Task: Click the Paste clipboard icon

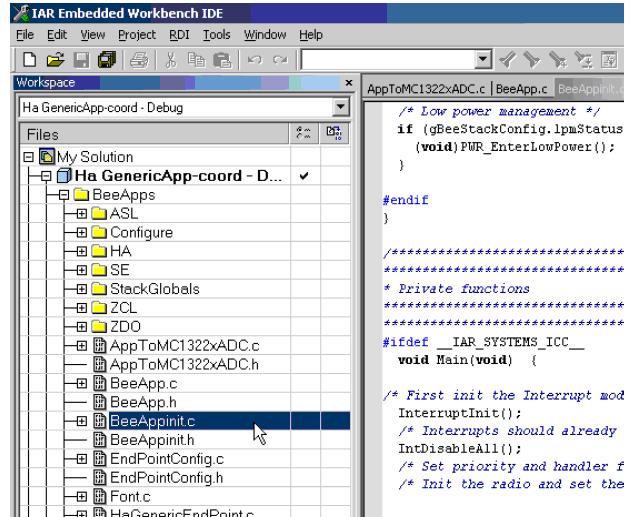Action: point(222,60)
